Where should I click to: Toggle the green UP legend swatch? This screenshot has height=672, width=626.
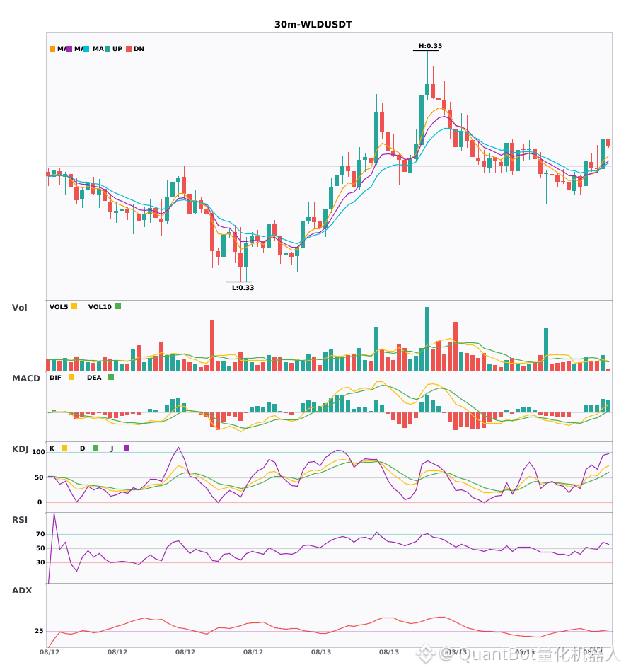(108, 49)
